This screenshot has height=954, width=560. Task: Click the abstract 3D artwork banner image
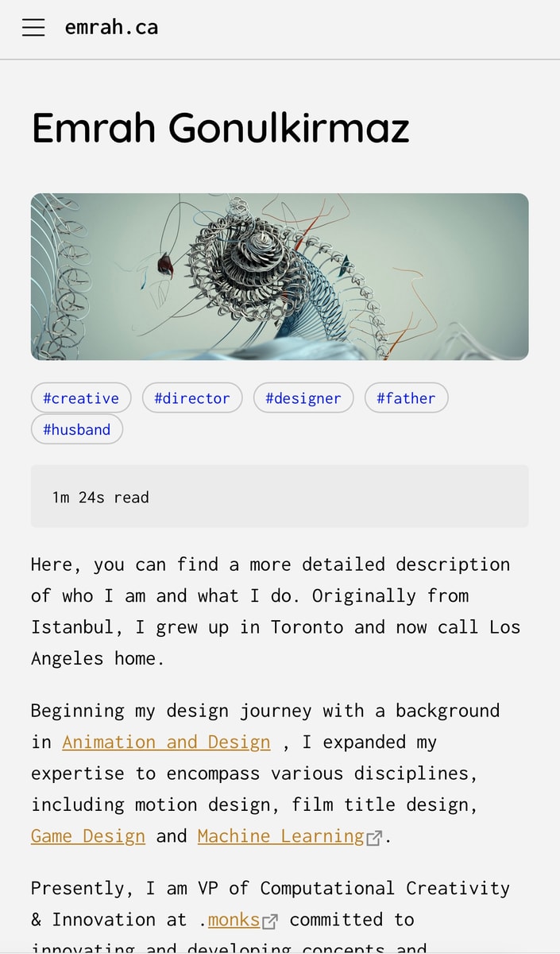pyautogui.click(x=280, y=277)
